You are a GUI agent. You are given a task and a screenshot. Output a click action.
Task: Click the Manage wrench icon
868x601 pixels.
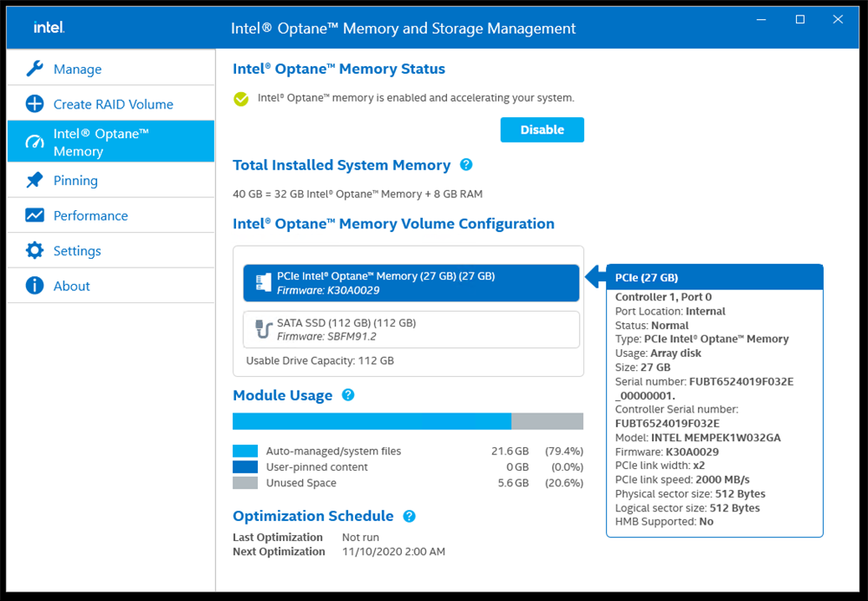click(x=35, y=69)
